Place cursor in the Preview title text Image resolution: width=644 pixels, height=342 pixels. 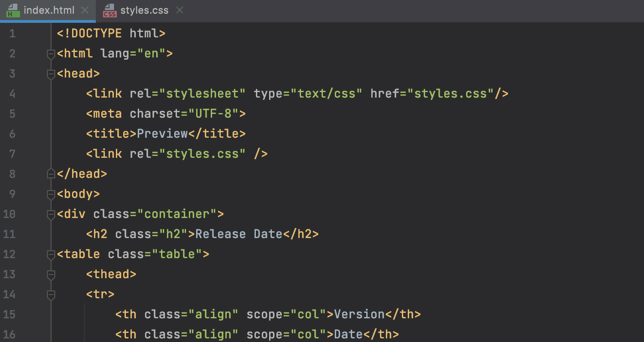[x=163, y=133]
